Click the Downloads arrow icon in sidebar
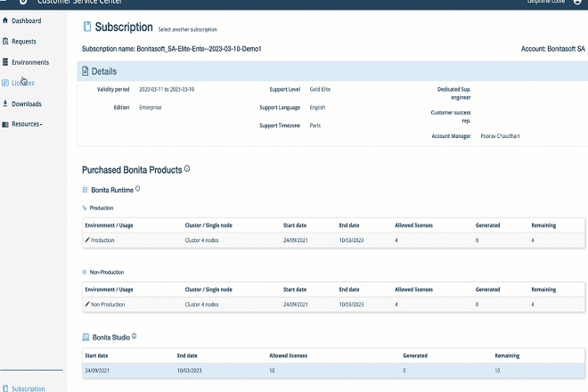The height and width of the screenshot is (392, 588). coord(6,104)
